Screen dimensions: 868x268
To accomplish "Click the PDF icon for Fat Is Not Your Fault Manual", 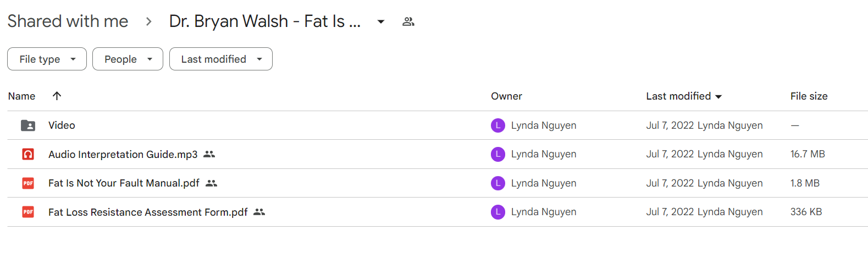I will coord(28,183).
